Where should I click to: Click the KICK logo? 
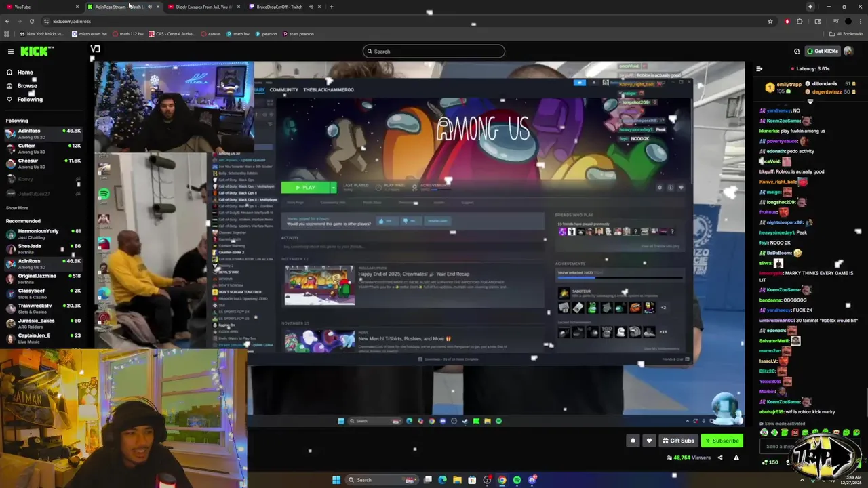click(x=36, y=51)
